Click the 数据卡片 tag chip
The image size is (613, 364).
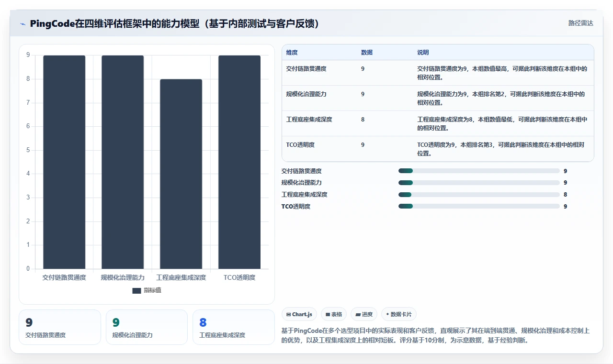[399, 314]
